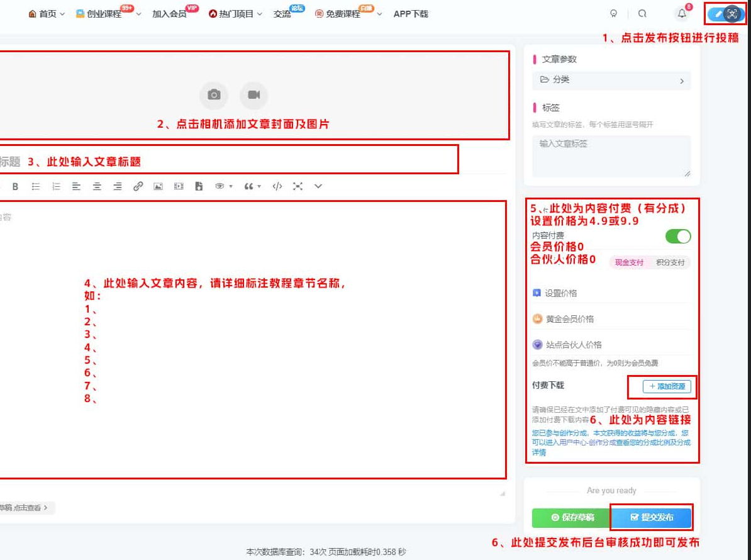This screenshot has height=560, width=751.
Task: Click the file attachment upload icon
Action: (x=199, y=186)
